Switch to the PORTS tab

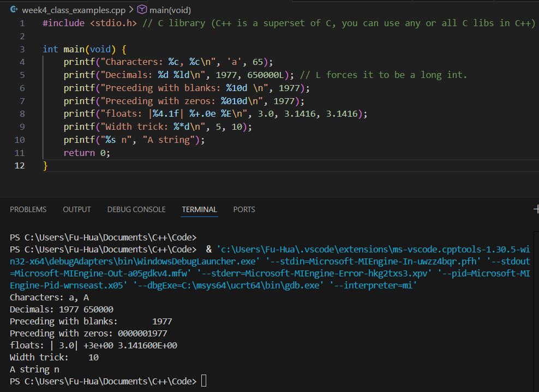(244, 209)
